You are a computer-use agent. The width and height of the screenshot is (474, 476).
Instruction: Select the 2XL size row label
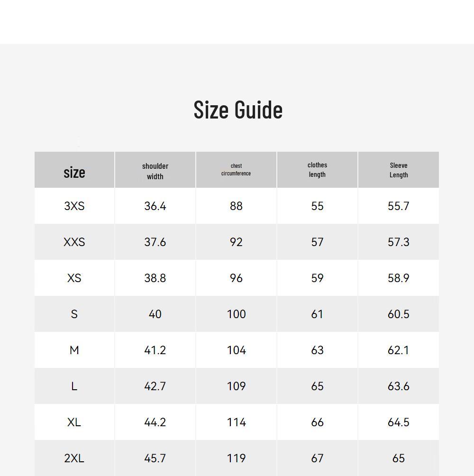pos(74,458)
